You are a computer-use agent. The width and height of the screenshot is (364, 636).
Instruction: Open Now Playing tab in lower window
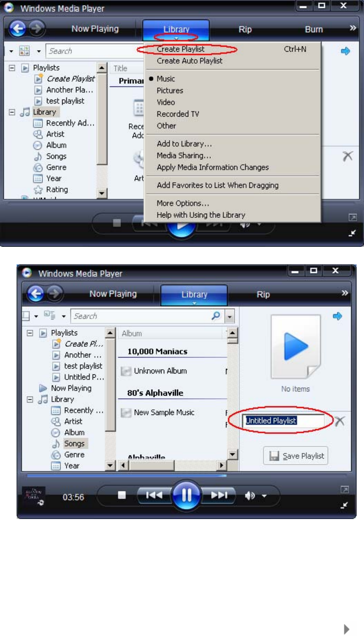(x=113, y=294)
